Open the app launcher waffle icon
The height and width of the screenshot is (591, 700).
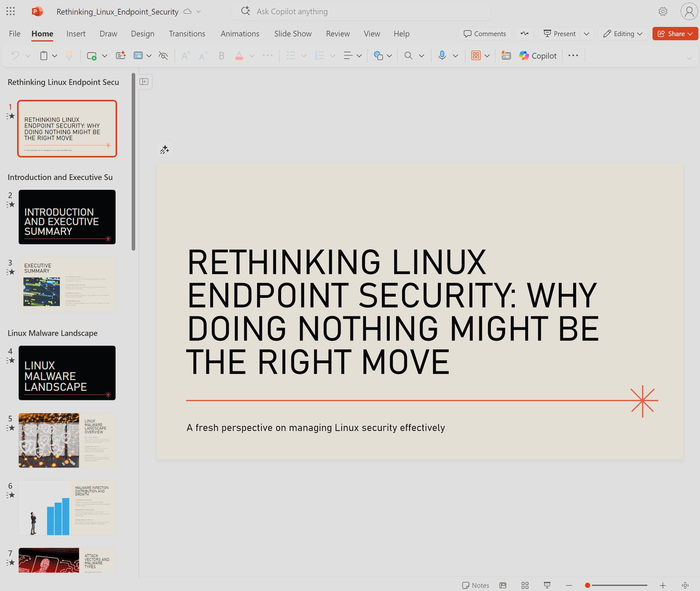(x=11, y=11)
